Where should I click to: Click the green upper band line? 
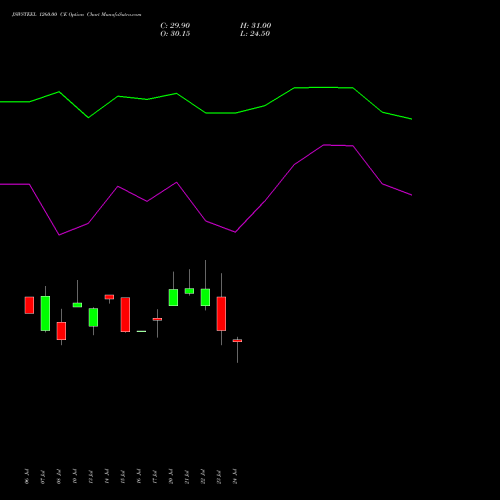click(206, 113)
